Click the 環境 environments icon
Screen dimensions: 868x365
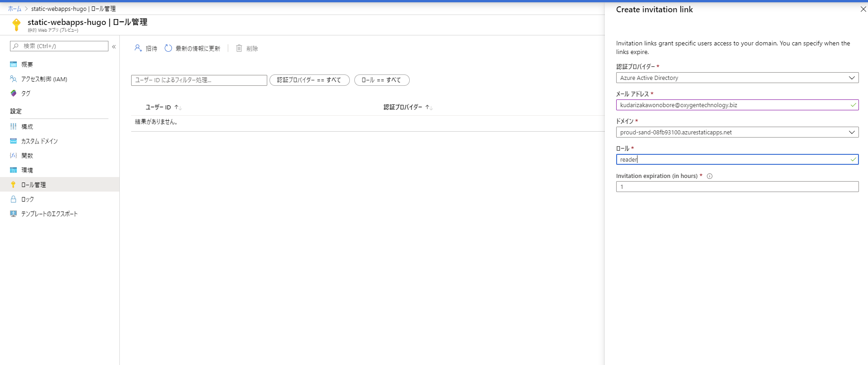14,170
